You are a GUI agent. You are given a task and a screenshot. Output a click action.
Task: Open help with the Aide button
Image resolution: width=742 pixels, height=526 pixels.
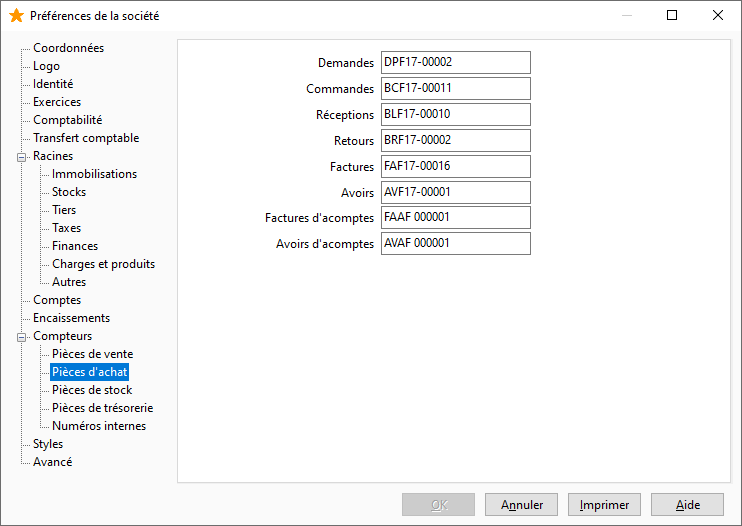687,505
